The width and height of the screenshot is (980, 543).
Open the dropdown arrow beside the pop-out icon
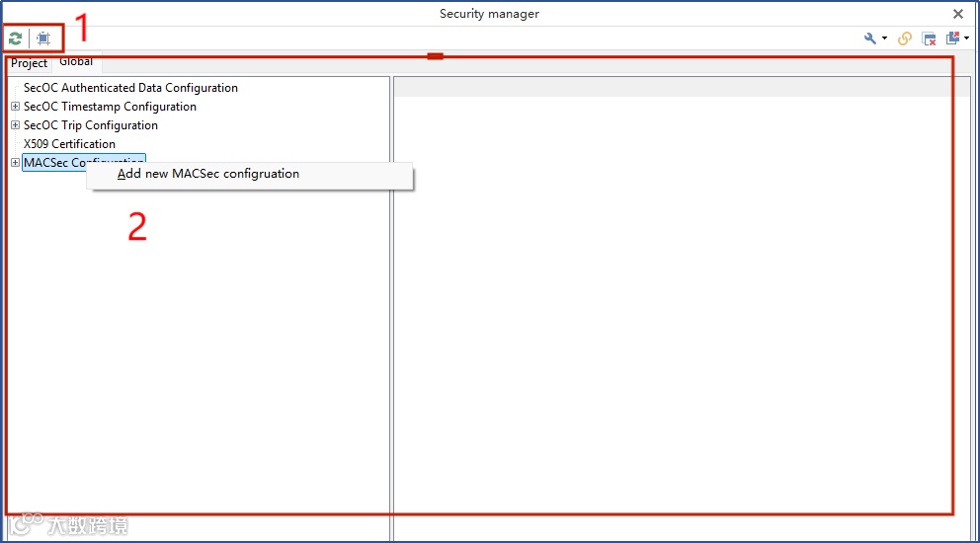click(x=967, y=39)
